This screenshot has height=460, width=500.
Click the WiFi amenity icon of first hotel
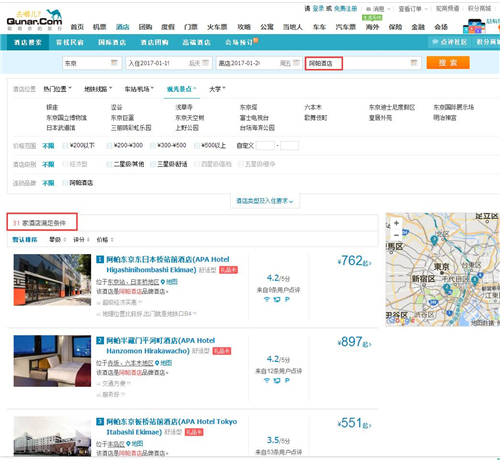[x=267, y=299]
